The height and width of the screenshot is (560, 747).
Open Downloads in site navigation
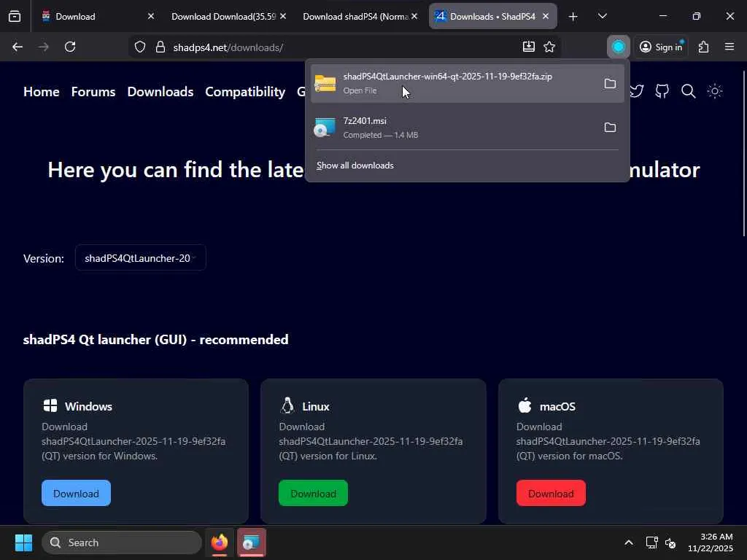[x=160, y=91]
